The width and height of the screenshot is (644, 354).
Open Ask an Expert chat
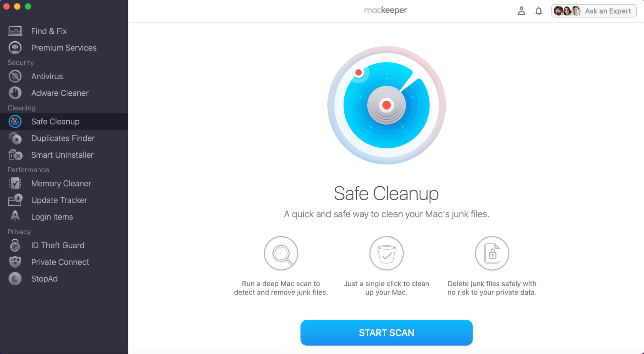click(x=608, y=11)
